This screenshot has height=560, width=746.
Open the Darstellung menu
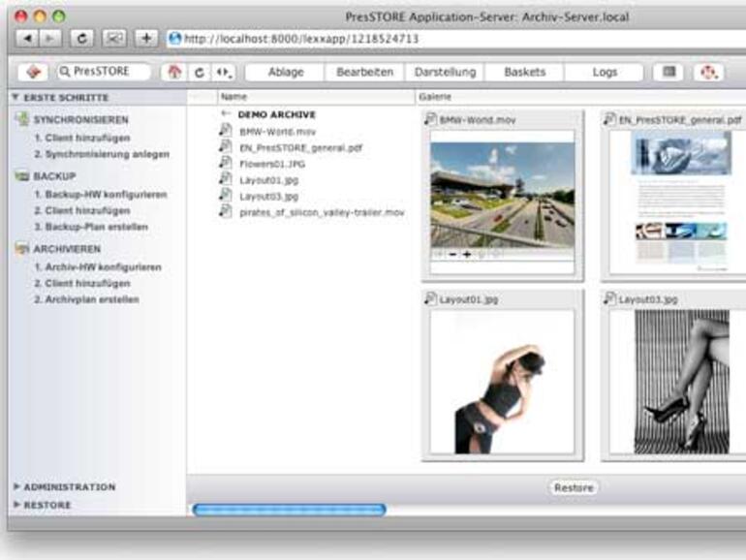point(445,73)
